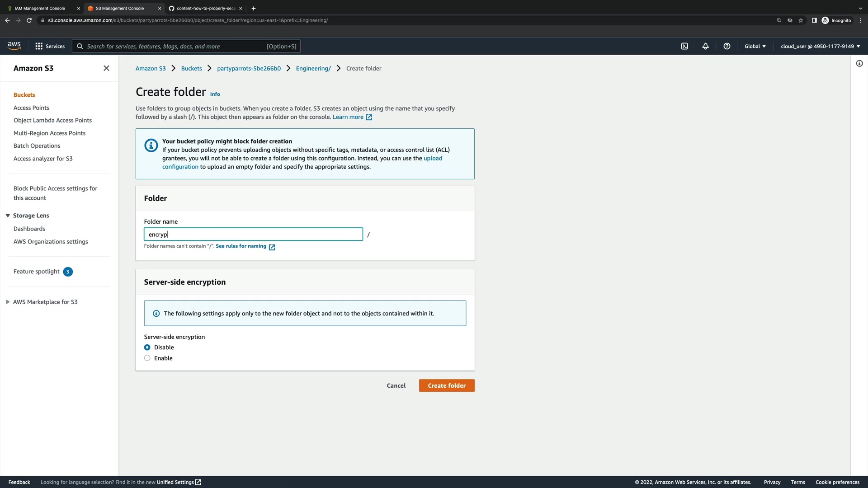Select Disable server-side encryption

147,347
